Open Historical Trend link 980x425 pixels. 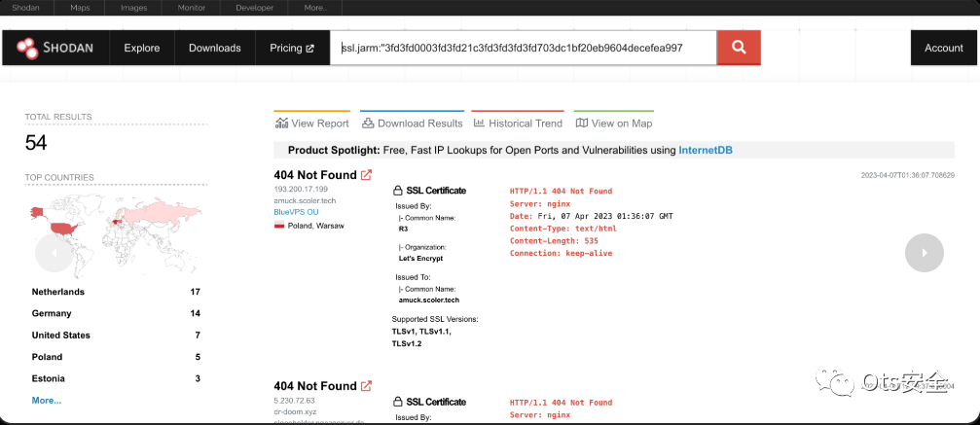[518, 124]
